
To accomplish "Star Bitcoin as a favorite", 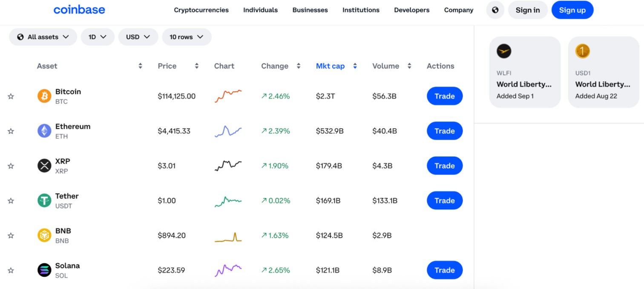I will coord(11,96).
